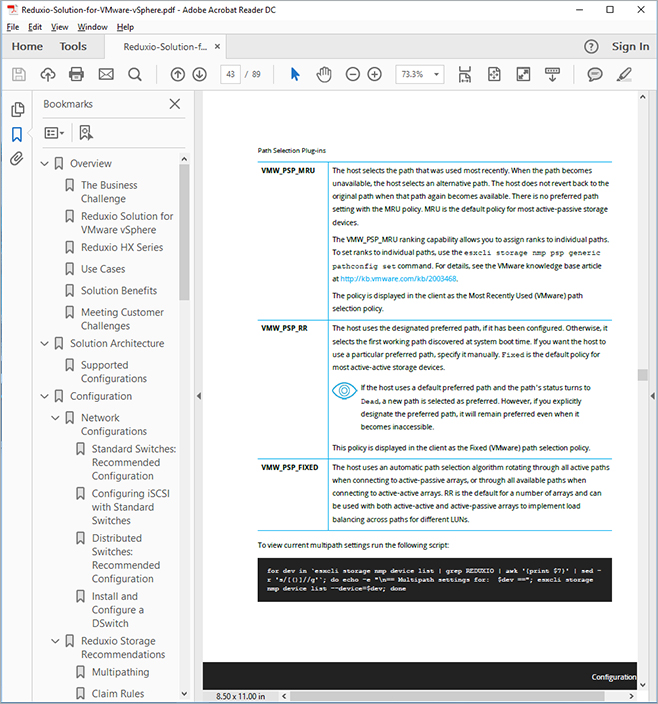Select the Reduxio-Solution document tab
This screenshot has width=658, height=704.
click(165, 46)
